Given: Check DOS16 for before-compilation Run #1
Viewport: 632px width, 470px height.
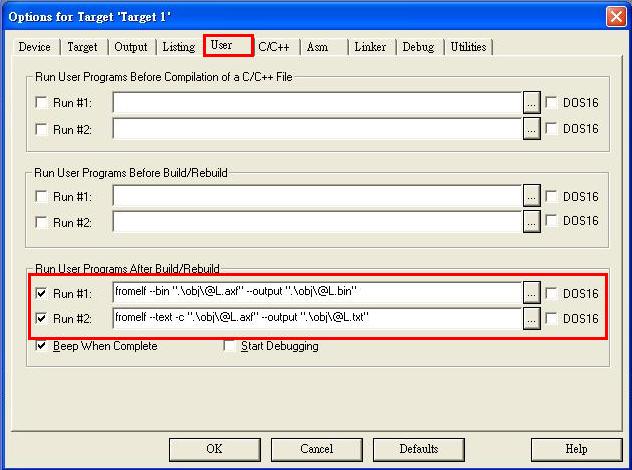Looking at the screenshot, I should [551, 102].
